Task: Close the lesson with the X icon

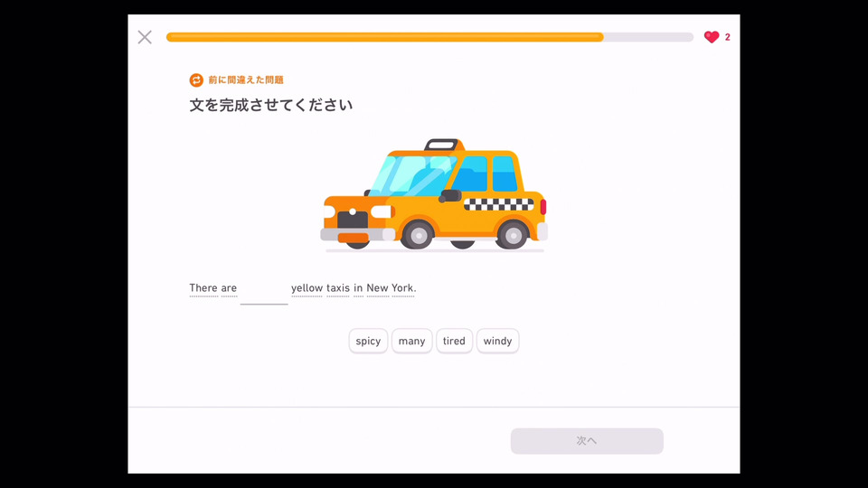Action: [x=145, y=37]
